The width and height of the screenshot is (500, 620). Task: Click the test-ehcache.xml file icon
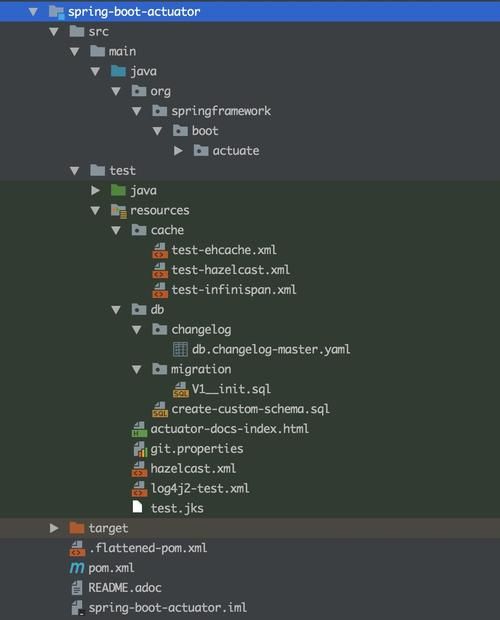[160, 250]
